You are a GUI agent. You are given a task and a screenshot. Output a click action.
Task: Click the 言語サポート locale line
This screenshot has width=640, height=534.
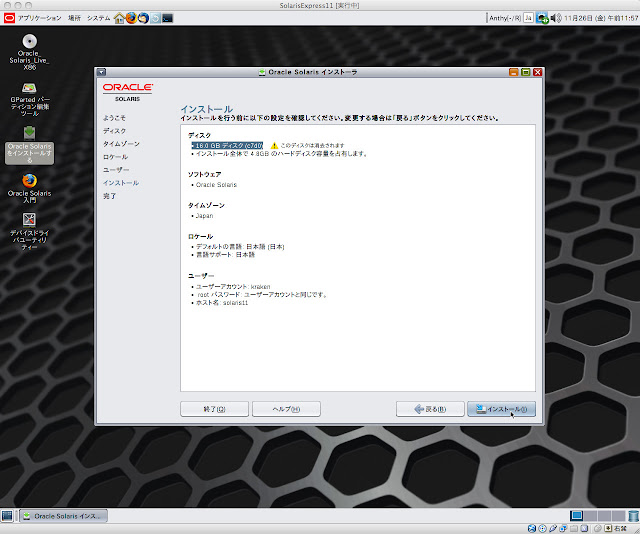click(225, 255)
